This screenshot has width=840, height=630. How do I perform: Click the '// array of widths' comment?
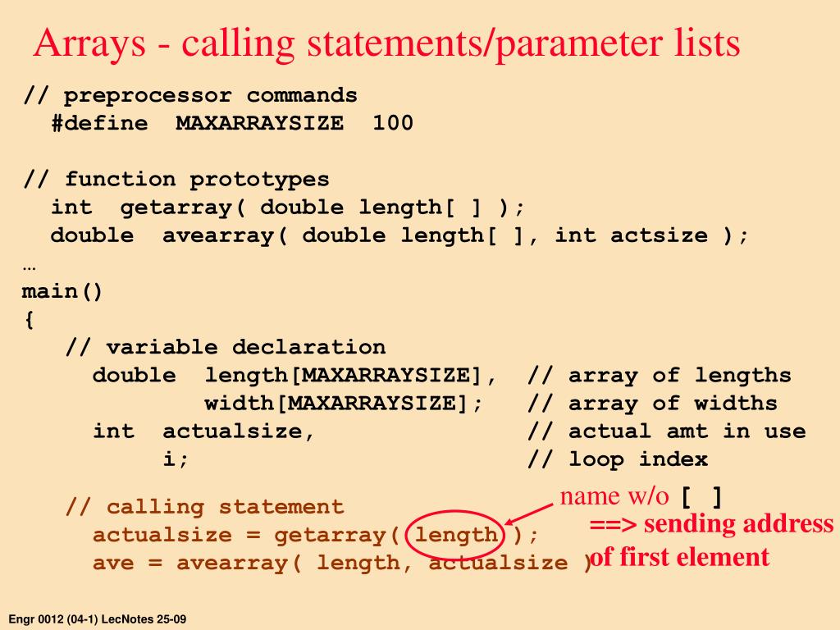tap(652, 403)
